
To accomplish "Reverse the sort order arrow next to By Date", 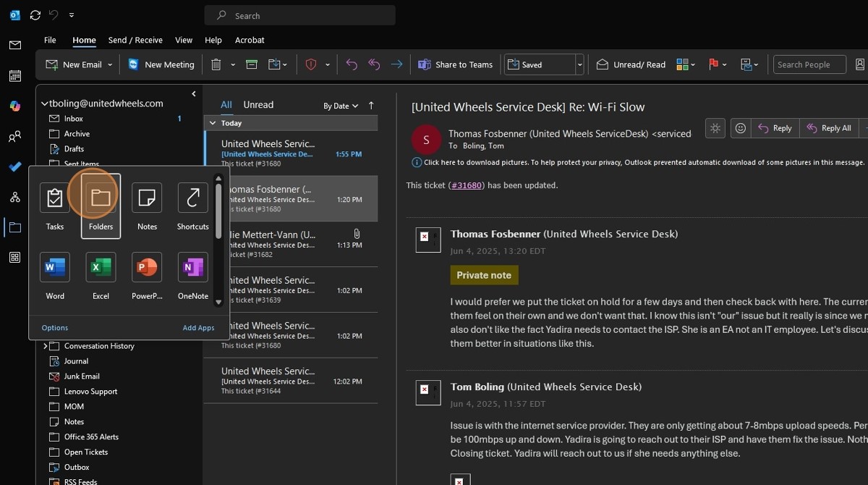I will pyautogui.click(x=371, y=106).
